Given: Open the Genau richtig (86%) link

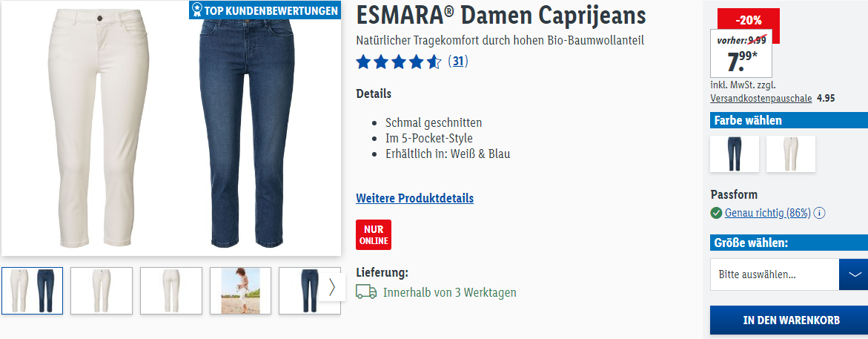Looking at the screenshot, I should click(768, 213).
